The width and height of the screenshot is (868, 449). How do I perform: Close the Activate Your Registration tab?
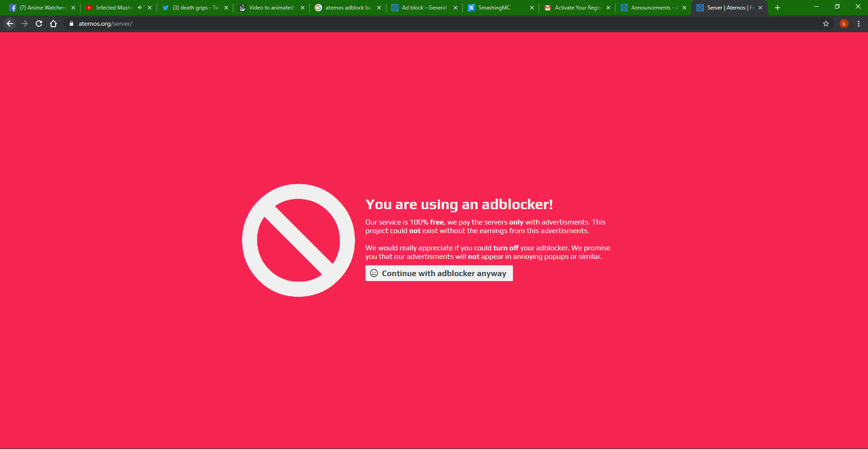(608, 8)
